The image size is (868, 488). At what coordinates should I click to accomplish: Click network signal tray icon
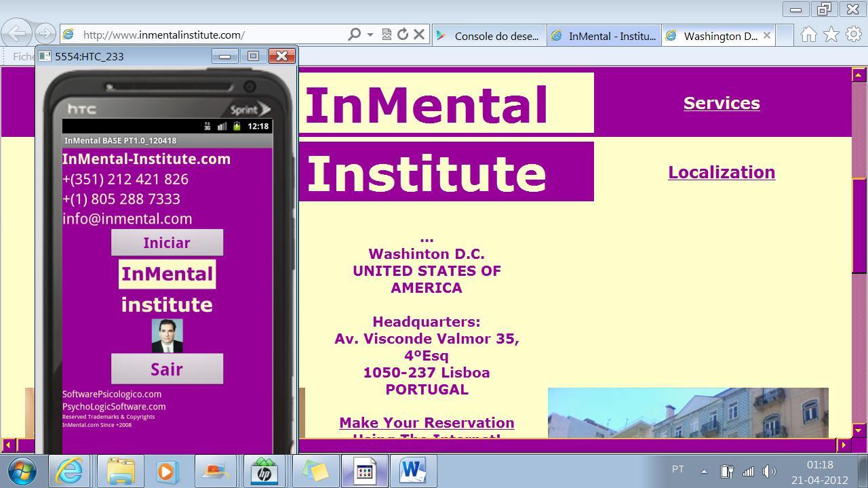pos(748,471)
